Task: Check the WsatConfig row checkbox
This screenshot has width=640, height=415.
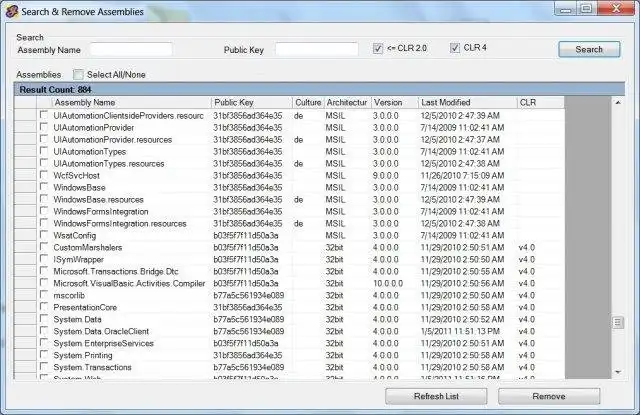Action: point(44,235)
